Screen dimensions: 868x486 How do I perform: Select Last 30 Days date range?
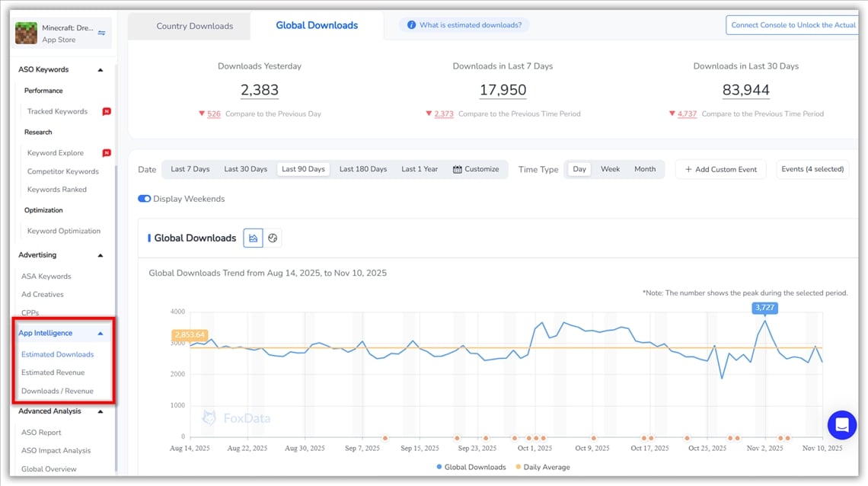point(245,169)
